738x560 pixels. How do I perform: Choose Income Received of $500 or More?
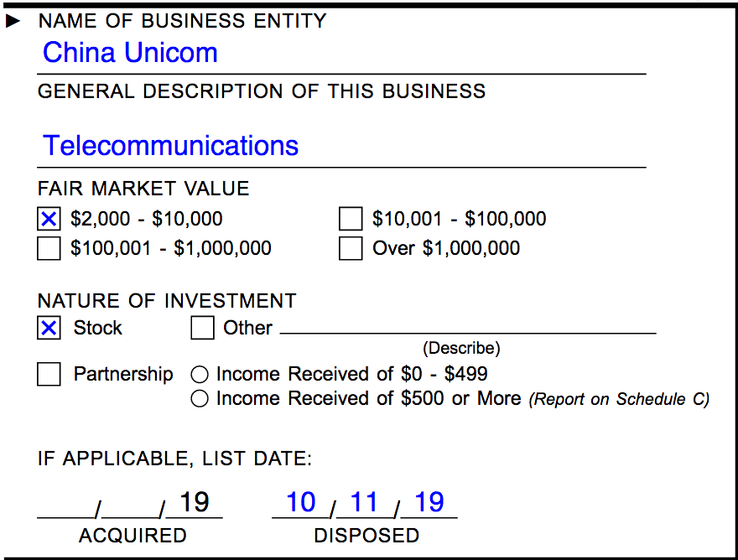click(x=200, y=398)
